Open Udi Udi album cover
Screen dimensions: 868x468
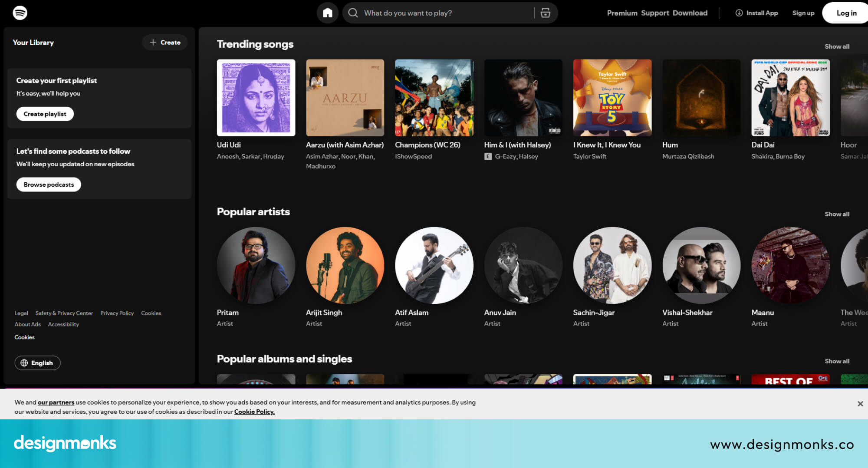(256, 98)
